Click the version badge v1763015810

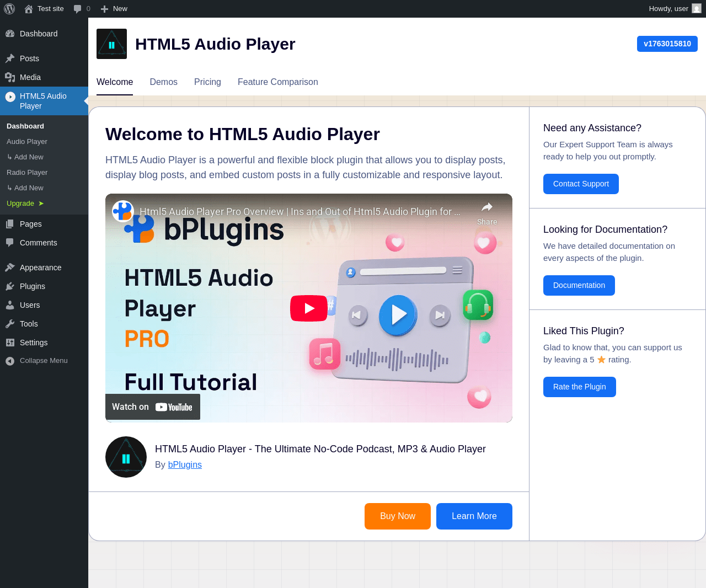coord(667,44)
